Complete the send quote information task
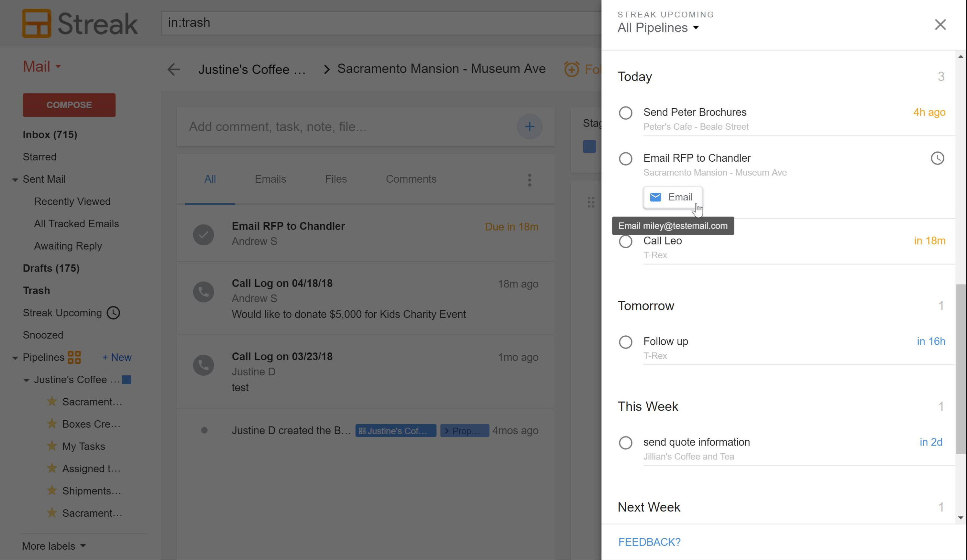The height and width of the screenshot is (560, 967). [625, 443]
